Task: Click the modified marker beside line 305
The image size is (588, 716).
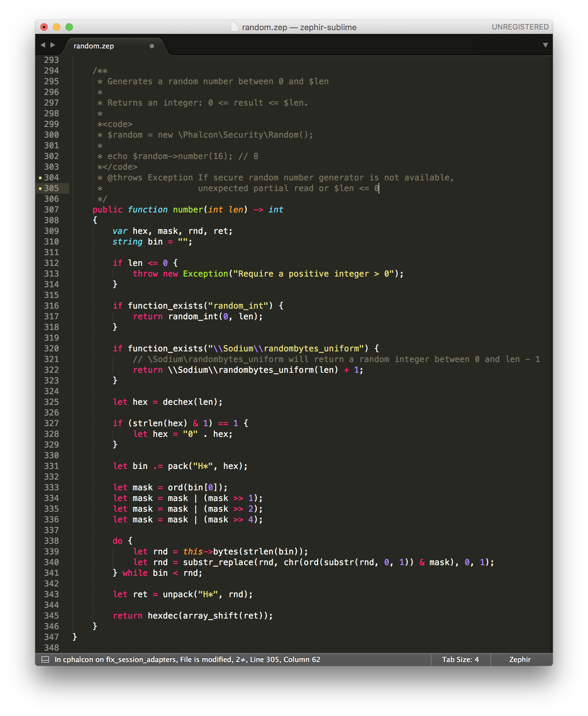Action: [40, 189]
